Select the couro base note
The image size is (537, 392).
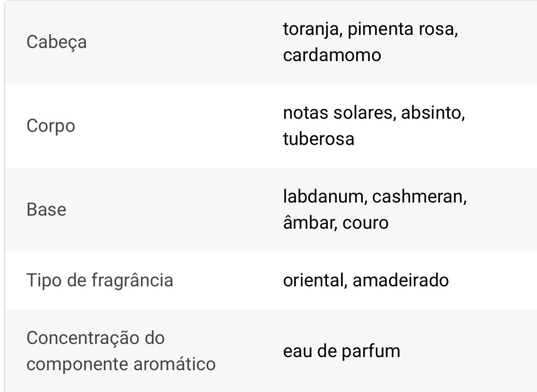[365, 223]
